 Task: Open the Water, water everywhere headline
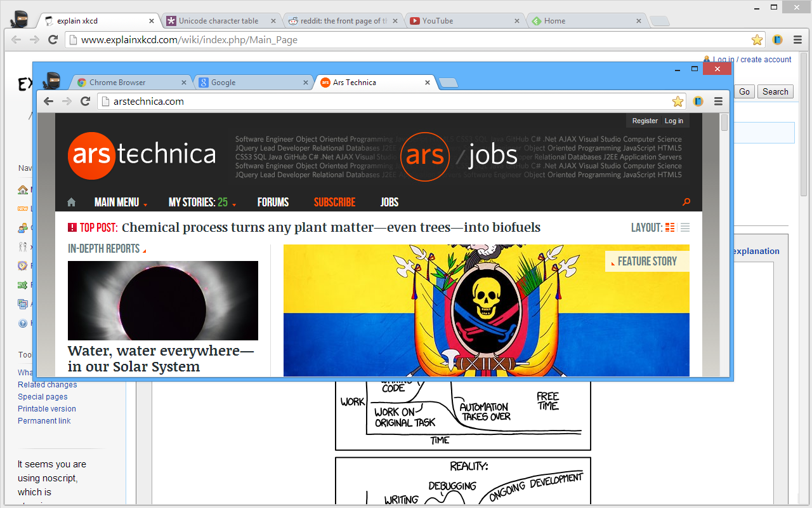coord(161,359)
